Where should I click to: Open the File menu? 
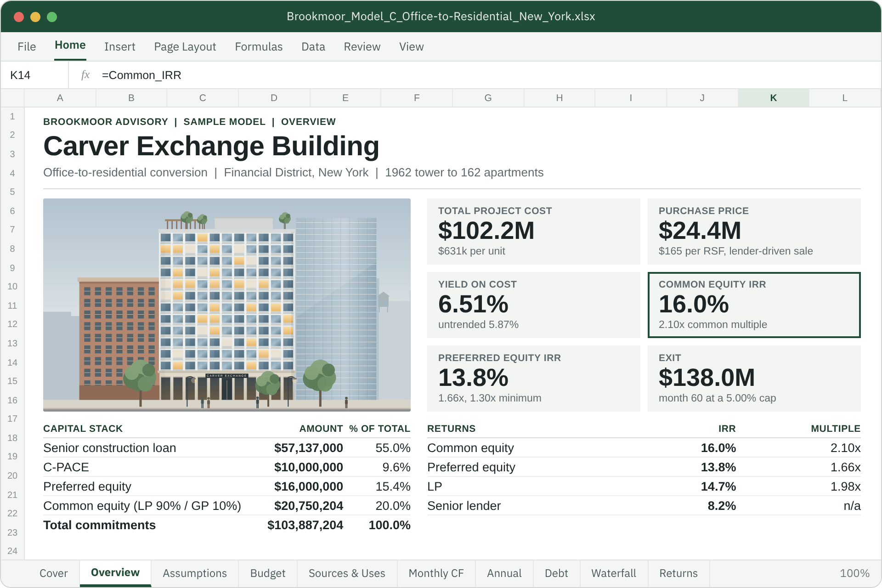(27, 46)
